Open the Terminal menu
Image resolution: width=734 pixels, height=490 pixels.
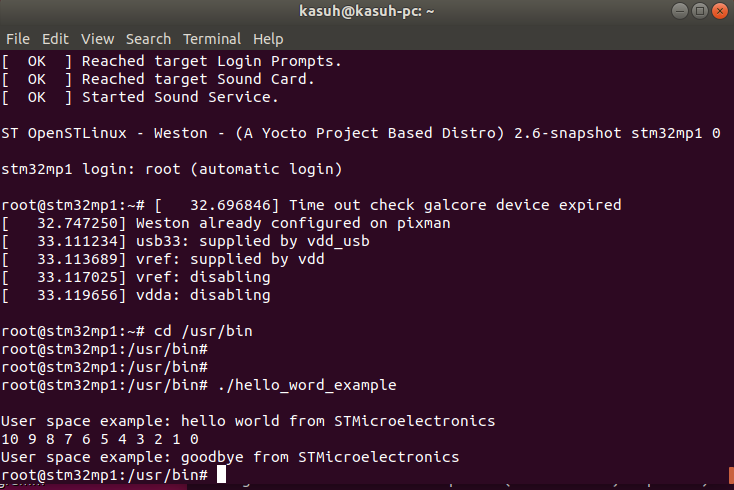212,39
